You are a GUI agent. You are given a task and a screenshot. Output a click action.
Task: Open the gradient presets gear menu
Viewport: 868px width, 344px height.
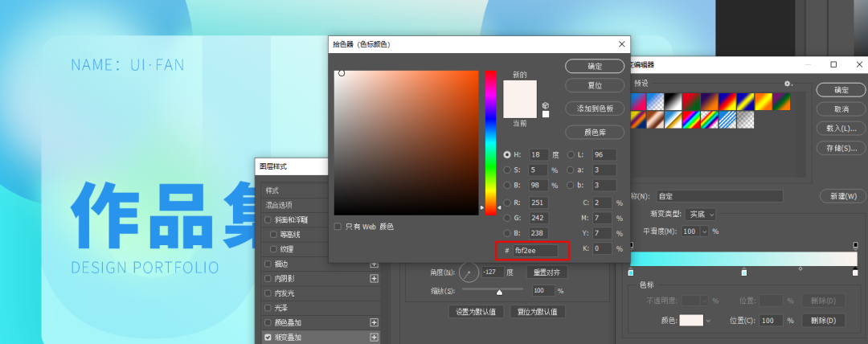(x=788, y=84)
